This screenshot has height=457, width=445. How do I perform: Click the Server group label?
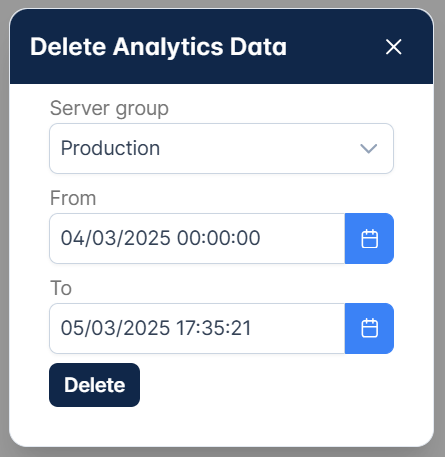[x=109, y=109]
